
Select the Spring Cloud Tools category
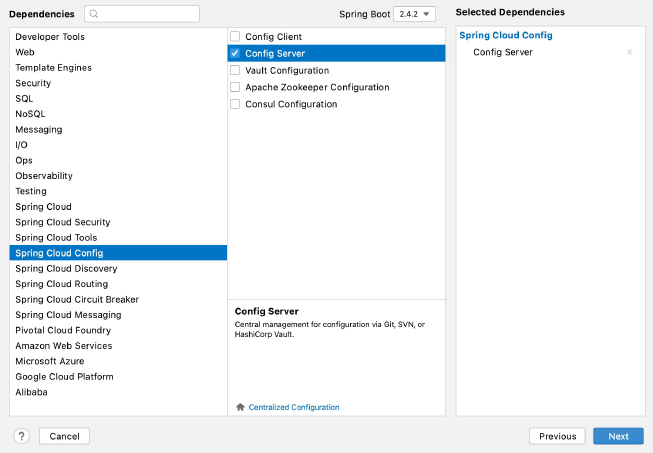click(118, 237)
